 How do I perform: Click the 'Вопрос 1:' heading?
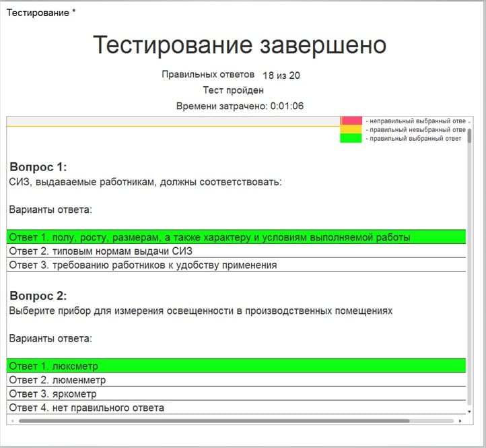[x=38, y=167]
